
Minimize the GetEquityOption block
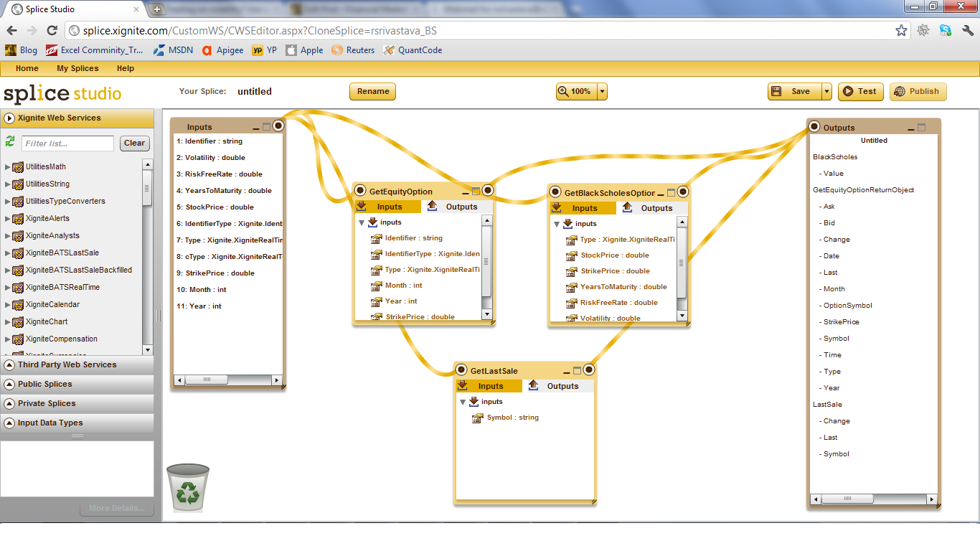pos(465,193)
